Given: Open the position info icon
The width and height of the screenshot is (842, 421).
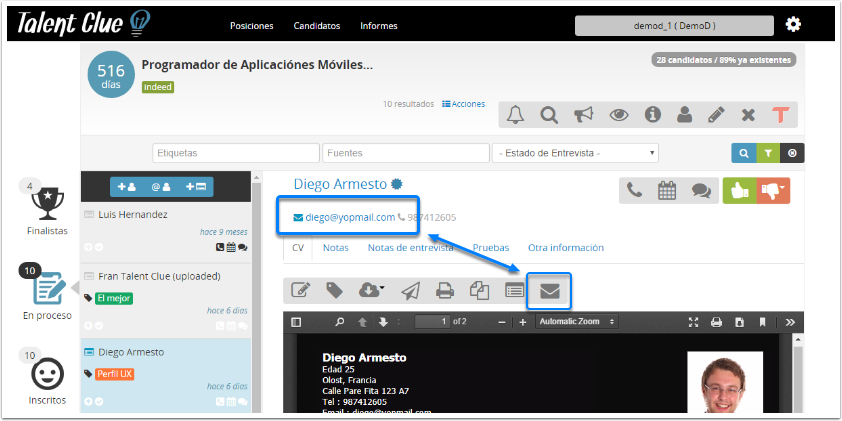Looking at the screenshot, I should [652, 115].
